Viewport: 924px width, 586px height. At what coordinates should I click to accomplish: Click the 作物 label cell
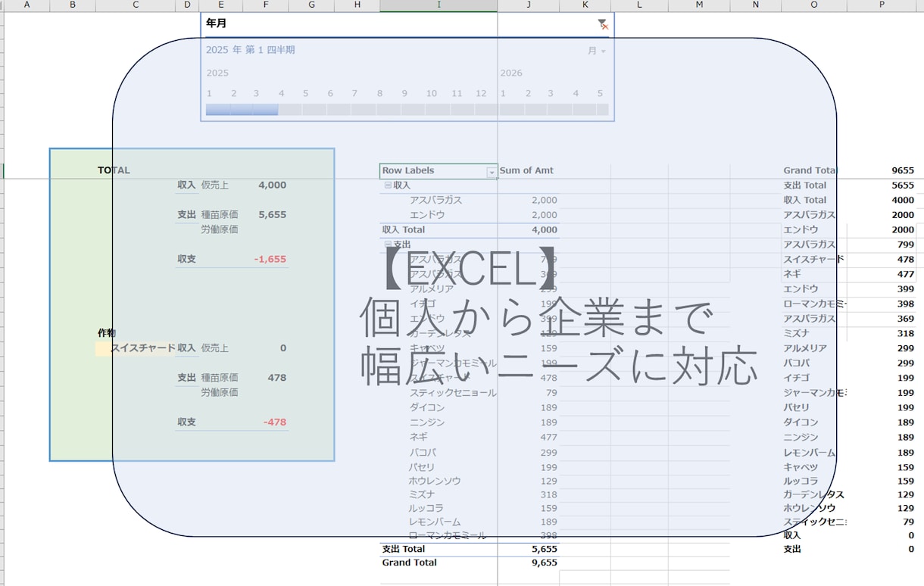[107, 333]
